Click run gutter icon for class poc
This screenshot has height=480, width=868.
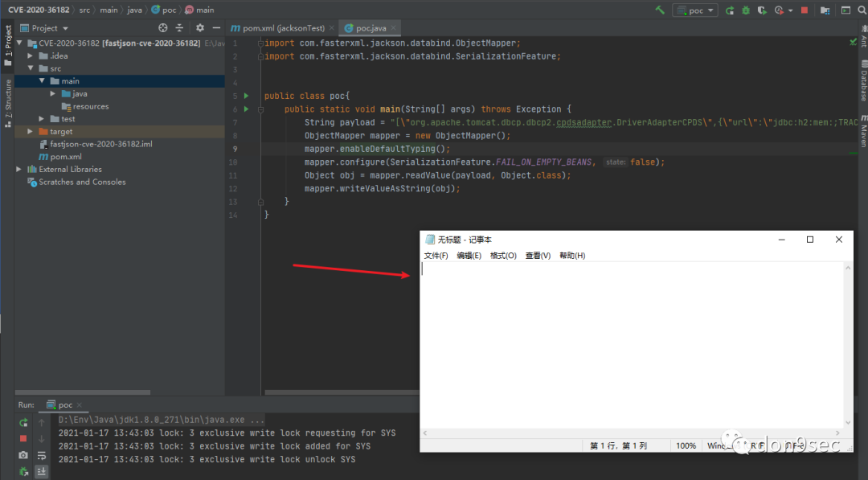[247, 96]
